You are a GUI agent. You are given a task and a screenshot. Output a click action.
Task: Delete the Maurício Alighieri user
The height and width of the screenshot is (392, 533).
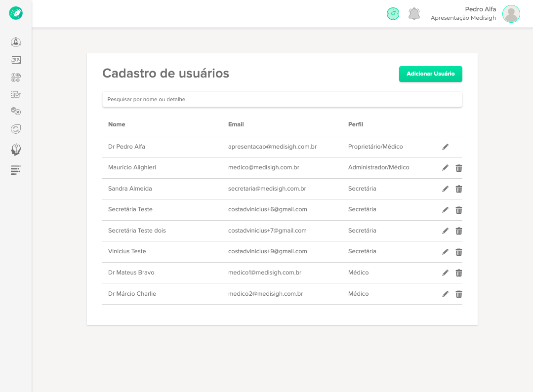click(x=459, y=168)
